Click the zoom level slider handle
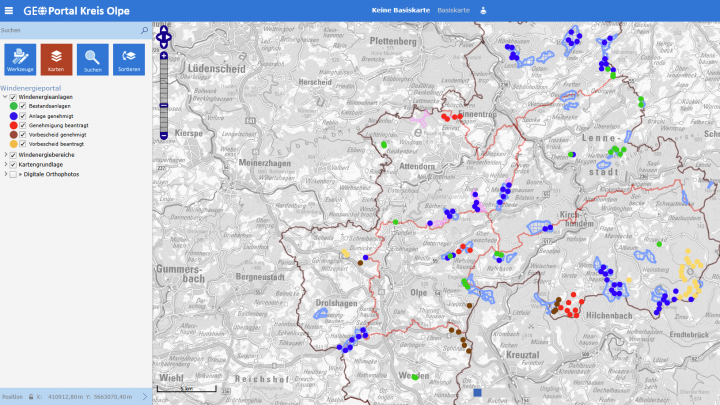The height and width of the screenshot is (405, 720). click(x=164, y=106)
